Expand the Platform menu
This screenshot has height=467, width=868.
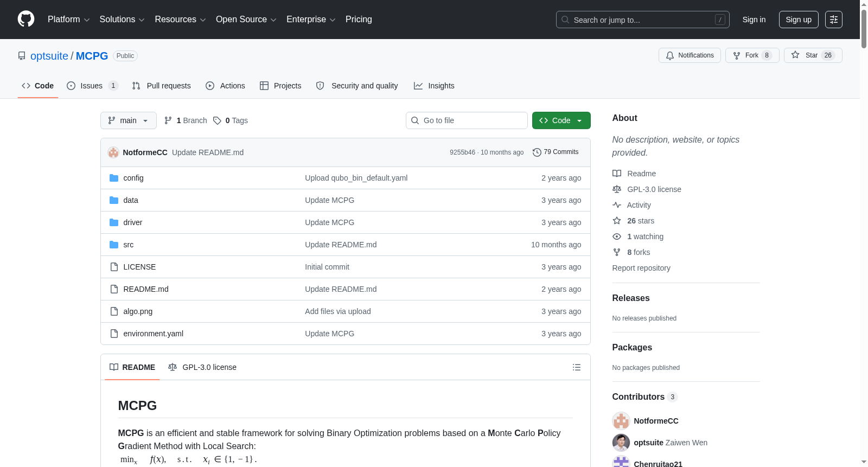coord(69,20)
